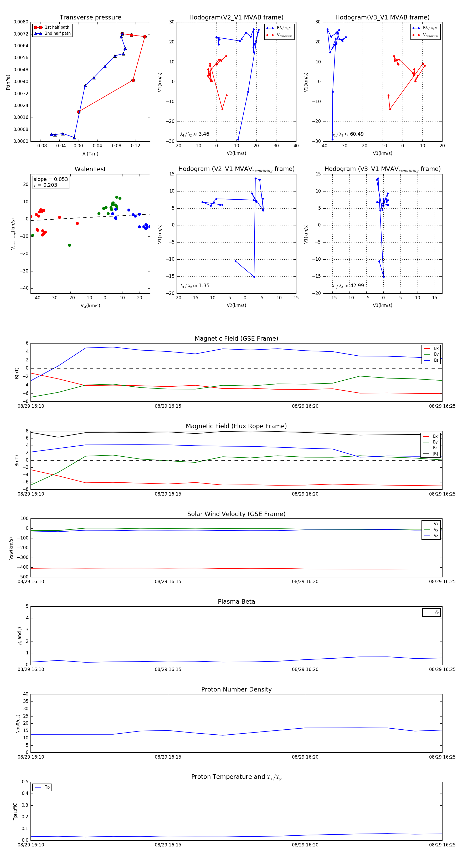Select the '2nd half path' legend entry
The width and height of the screenshot is (473, 868).
coord(52,33)
